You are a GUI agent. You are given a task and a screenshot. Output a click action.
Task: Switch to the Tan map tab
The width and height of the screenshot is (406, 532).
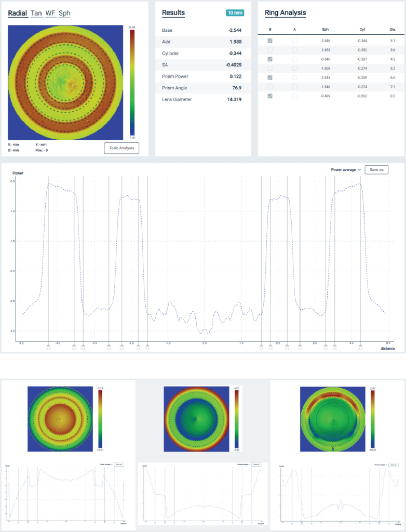coord(36,13)
